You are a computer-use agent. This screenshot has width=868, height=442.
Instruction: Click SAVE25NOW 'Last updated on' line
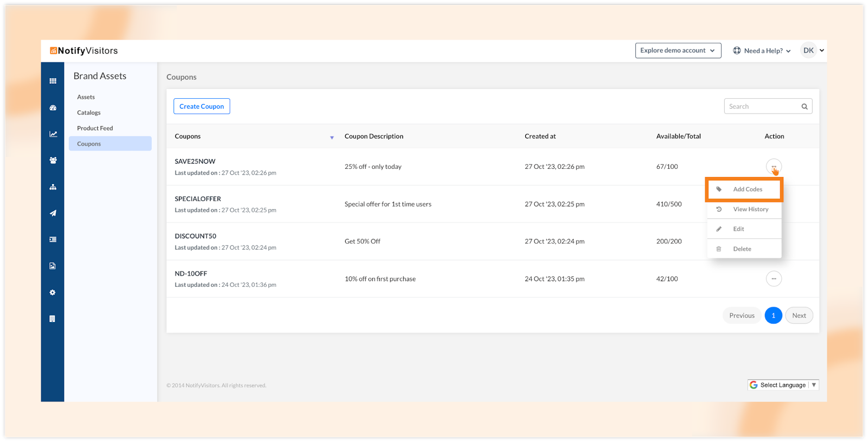tap(225, 173)
